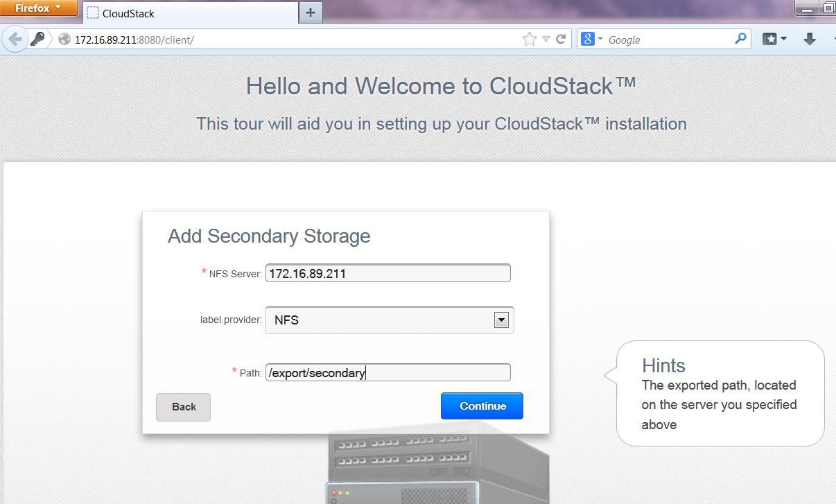Reload the page with refresh icon

pos(561,40)
